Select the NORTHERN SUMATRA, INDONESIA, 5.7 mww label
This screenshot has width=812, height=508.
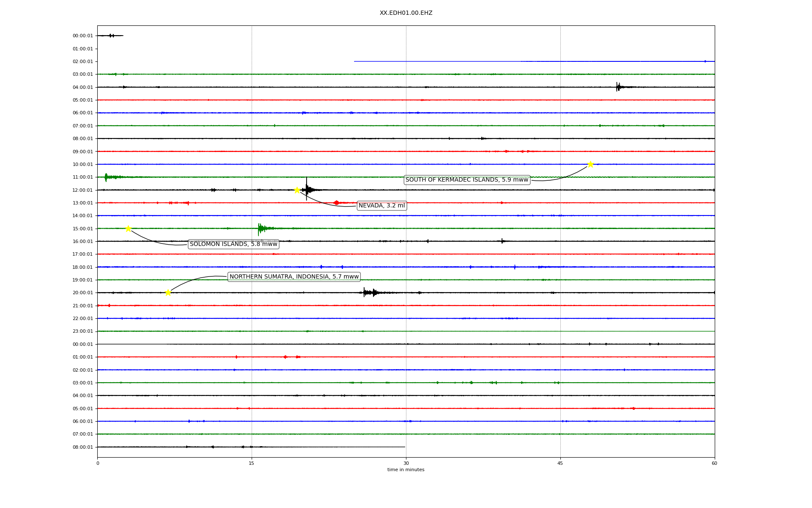click(x=294, y=277)
